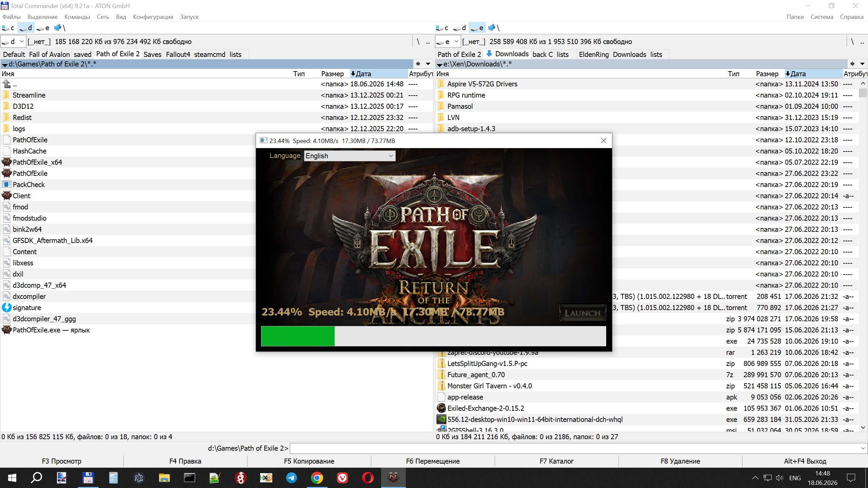
Task: Go to root directory in left panel
Action: 418,42
